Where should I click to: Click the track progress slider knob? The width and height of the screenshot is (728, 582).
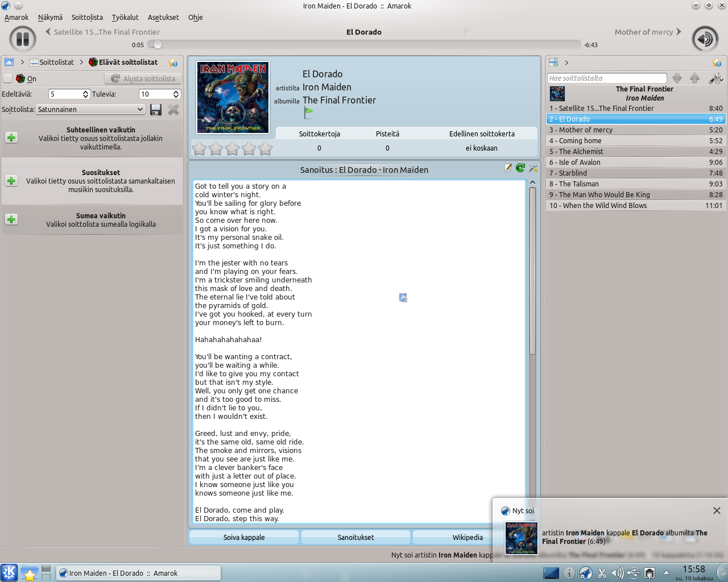pyautogui.click(x=158, y=44)
